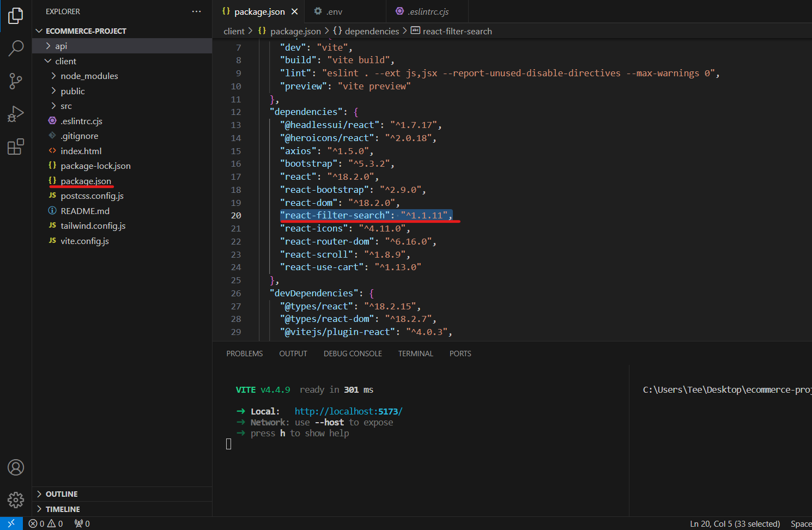Open the Explorer sidebar icon
The height and width of the screenshot is (530, 812).
(15, 16)
